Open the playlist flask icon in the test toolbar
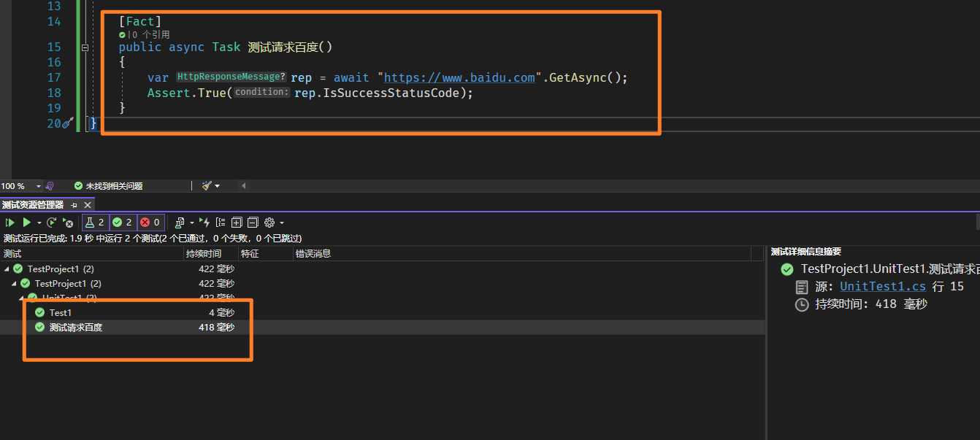Viewport: 980px width, 440px height. point(180,223)
